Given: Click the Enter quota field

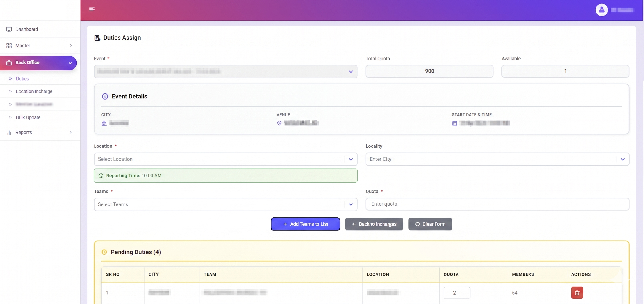Looking at the screenshot, I should (x=497, y=204).
